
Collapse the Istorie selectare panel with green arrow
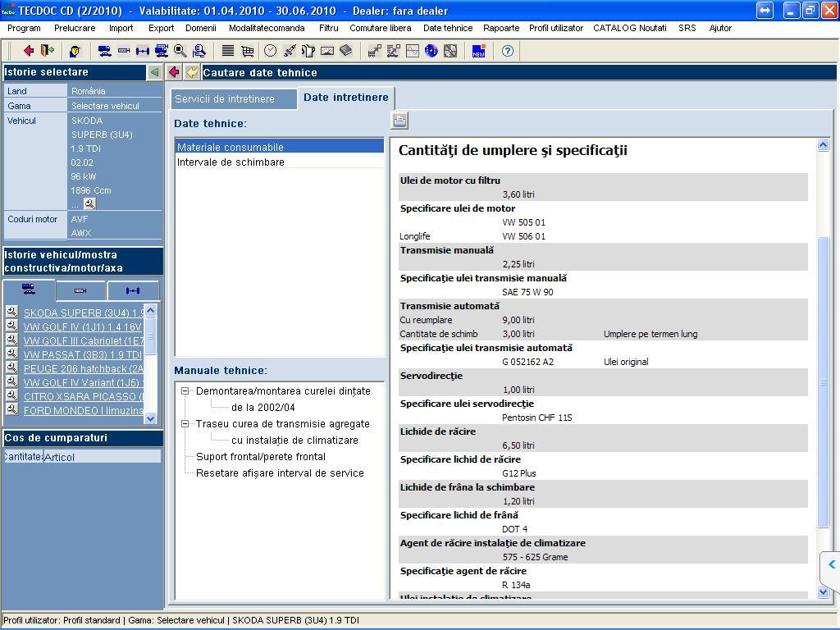(x=155, y=72)
